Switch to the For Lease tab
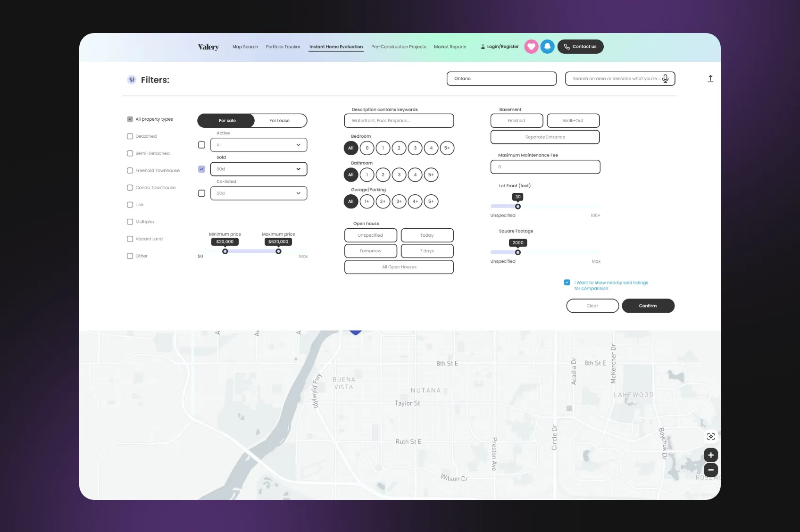Screen dimensions: 800x532 [x=279, y=121]
